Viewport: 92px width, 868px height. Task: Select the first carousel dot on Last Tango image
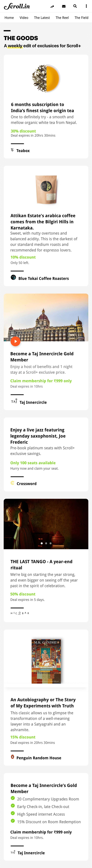coord(42,543)
